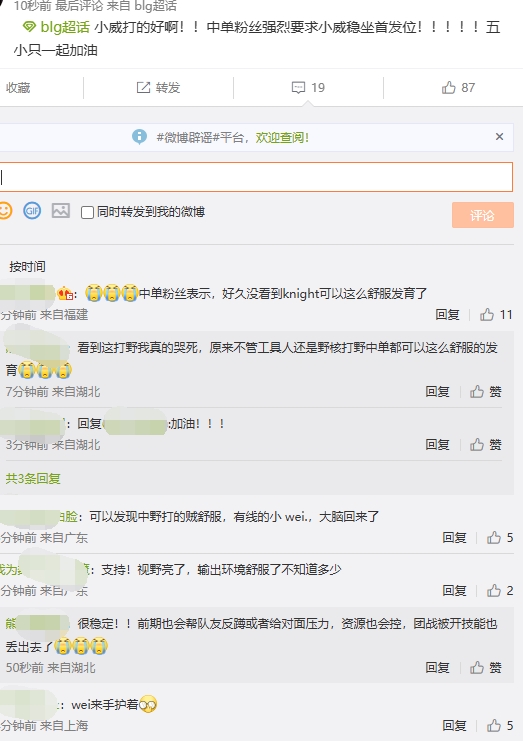The width and height of the screenshot is (523, 741).
Task: Submit with the orange 评论 button
Action: pyautogui.click(x=482, y=215)
